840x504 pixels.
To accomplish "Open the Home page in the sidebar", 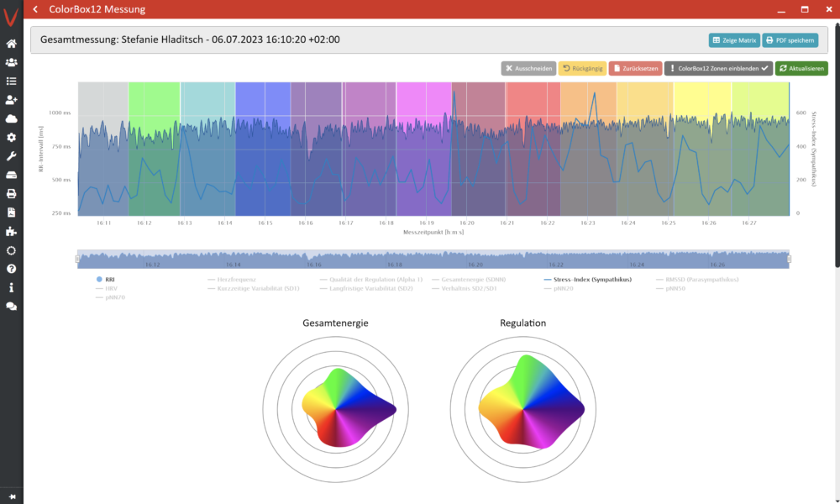I will click(11, 44).
